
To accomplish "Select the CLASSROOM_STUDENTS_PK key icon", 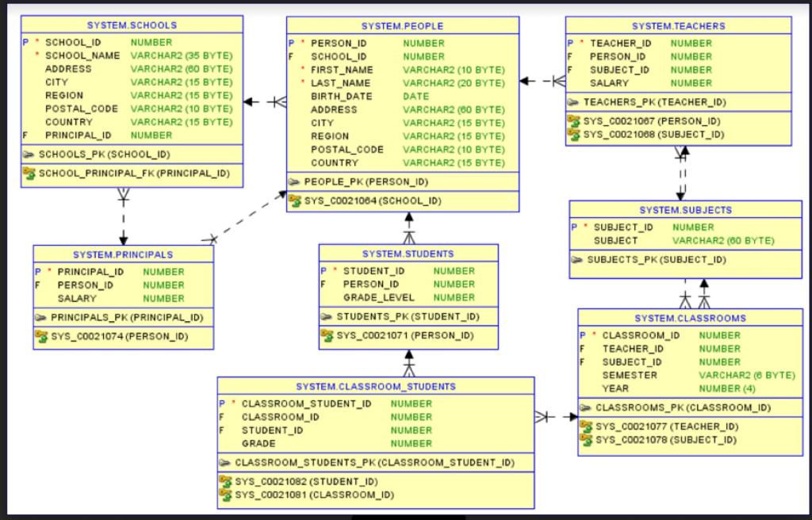I will 225,462.
